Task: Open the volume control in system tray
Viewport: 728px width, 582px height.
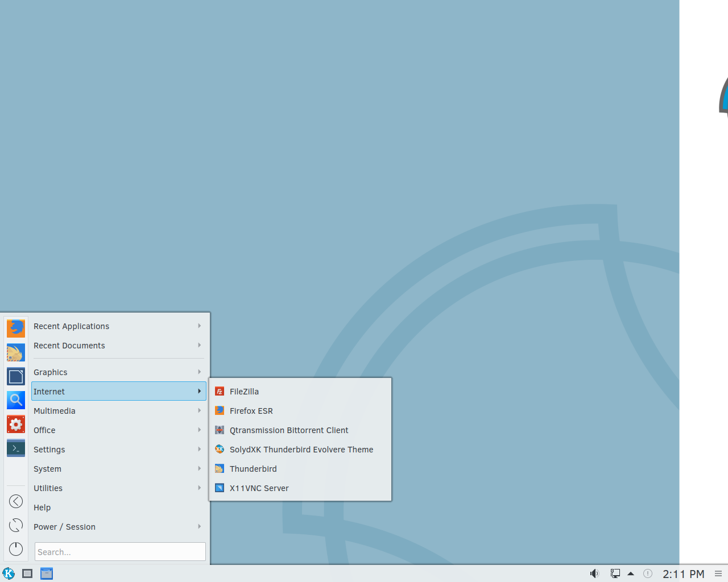Action: pyautogui.click(x=594, y=573)
